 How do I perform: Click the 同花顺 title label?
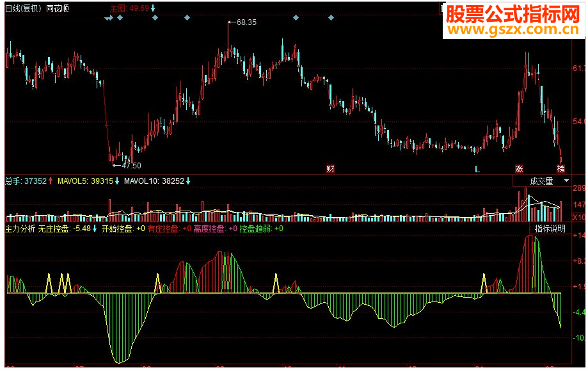[58, 8]
